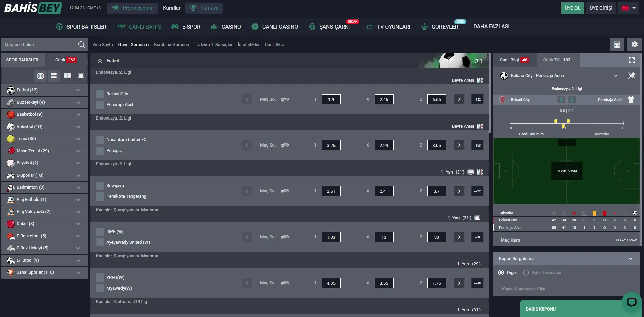
Task: Click the Tenis ball icon in the sidebar
Action: point(11,139)
